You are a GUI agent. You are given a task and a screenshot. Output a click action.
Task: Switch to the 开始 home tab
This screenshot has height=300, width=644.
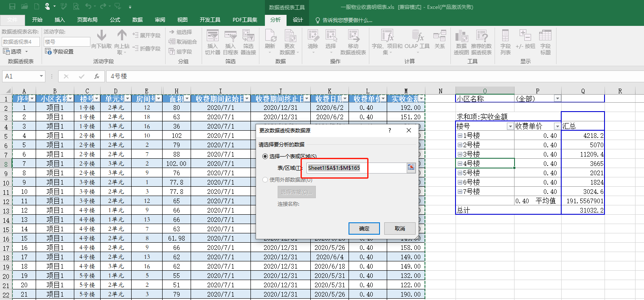coord(37,20)
